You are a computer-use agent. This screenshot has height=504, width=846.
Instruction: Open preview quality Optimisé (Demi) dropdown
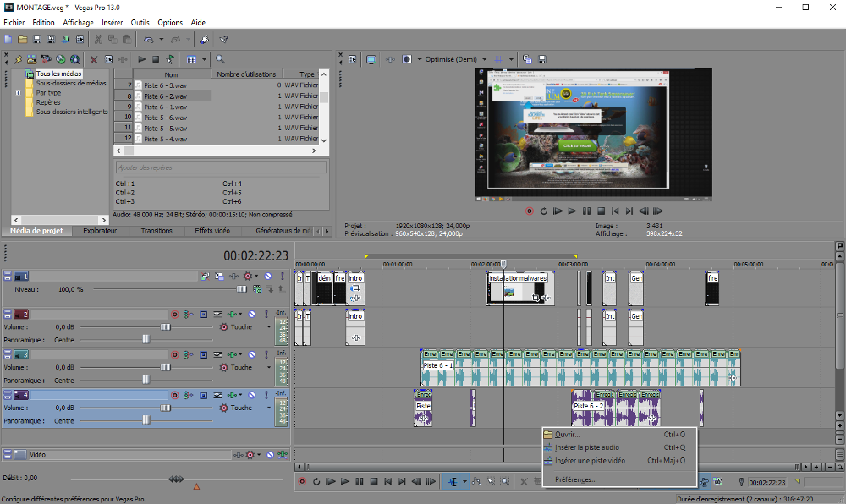click(484, 59)
